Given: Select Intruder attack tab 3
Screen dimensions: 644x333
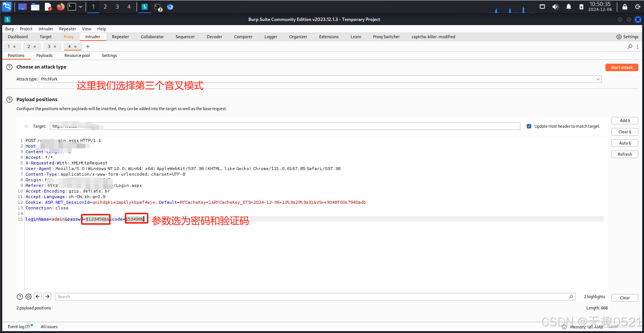Looking at the screenshot, I should pyautogui.click(x=49, y=46).
